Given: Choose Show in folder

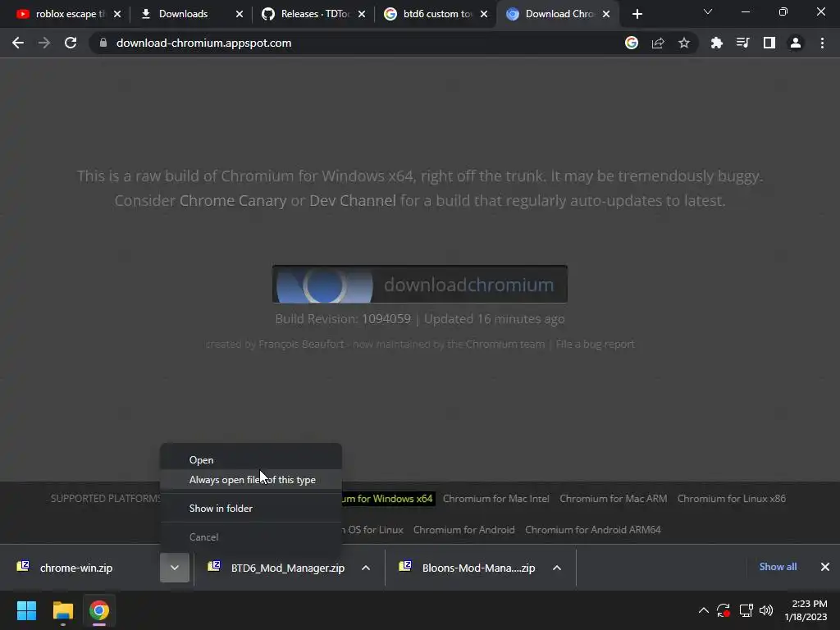Looking at the screenshot, I should coord(251,508).
